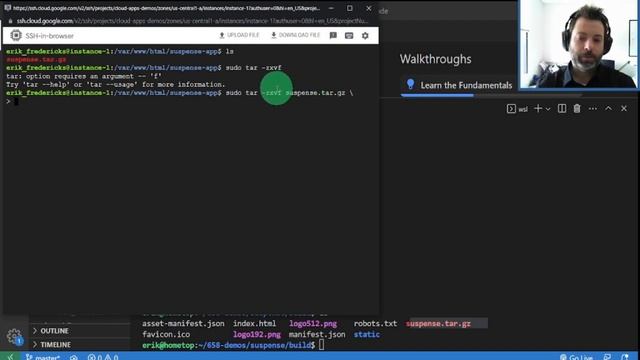Add a new terminal with plus icon
The image size is (640, 360).
click(x=538, y=109)
